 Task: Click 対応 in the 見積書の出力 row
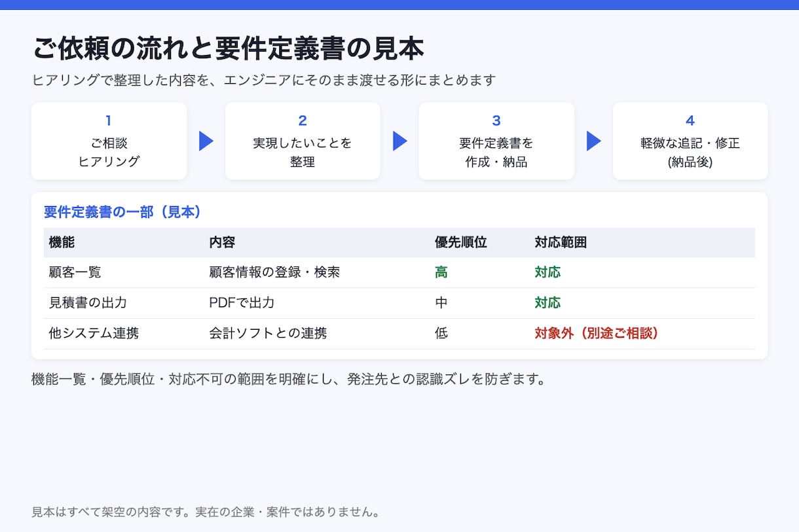[548, 303]
